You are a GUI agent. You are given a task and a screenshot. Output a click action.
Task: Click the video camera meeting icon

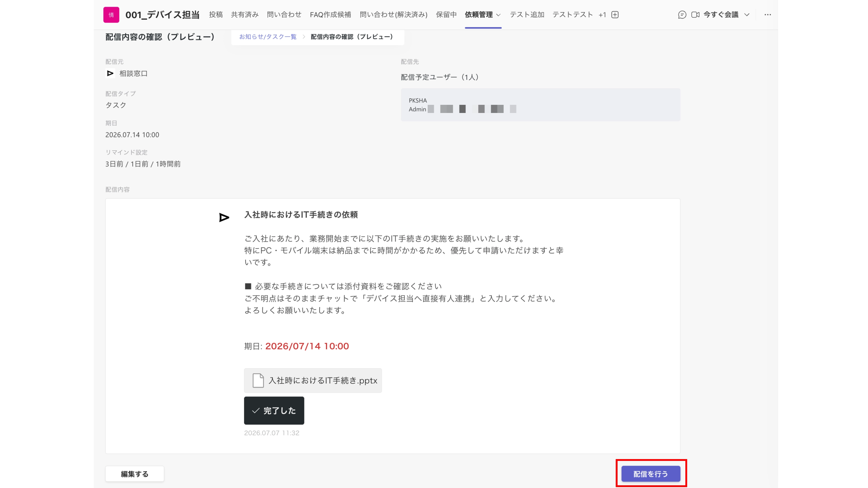point(695,15)
